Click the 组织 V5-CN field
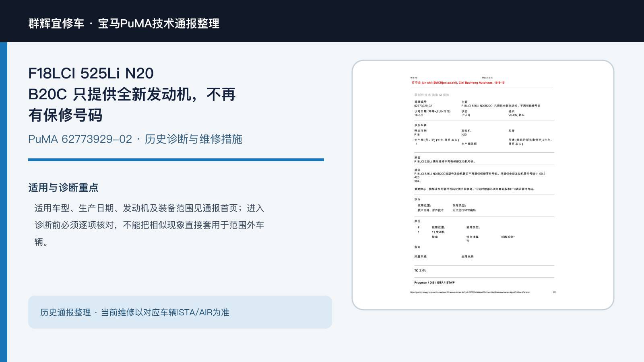This screenshot has width=644, height=362. click(516, 113)
